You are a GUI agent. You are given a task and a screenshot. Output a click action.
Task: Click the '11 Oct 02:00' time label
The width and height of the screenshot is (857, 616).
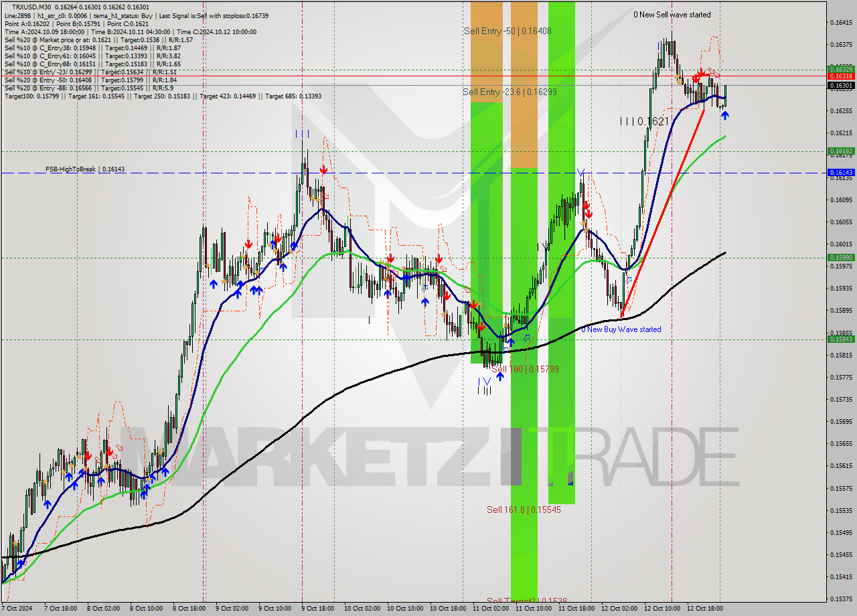click(x=490, y=609)
